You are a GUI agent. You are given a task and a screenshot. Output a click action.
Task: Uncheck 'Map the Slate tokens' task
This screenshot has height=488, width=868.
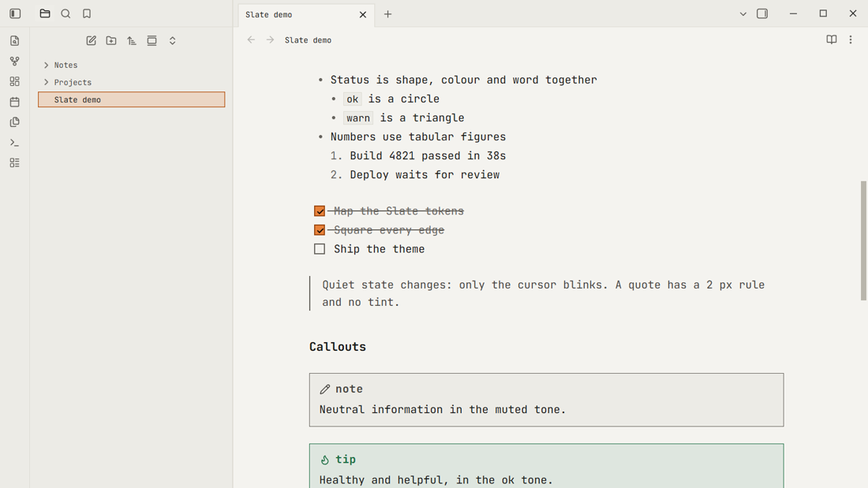(320, 210)
